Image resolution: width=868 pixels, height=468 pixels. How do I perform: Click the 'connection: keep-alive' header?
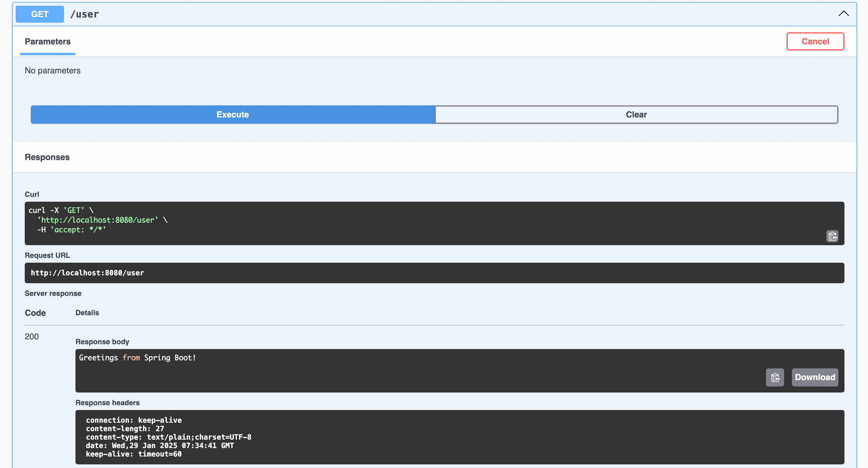click(x=134, y=420)
